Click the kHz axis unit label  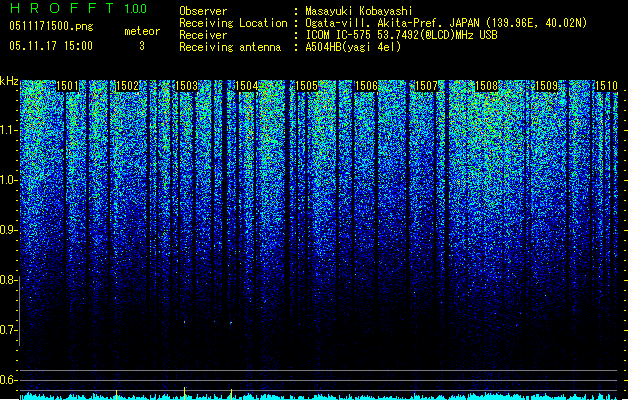tap(9, 81)
